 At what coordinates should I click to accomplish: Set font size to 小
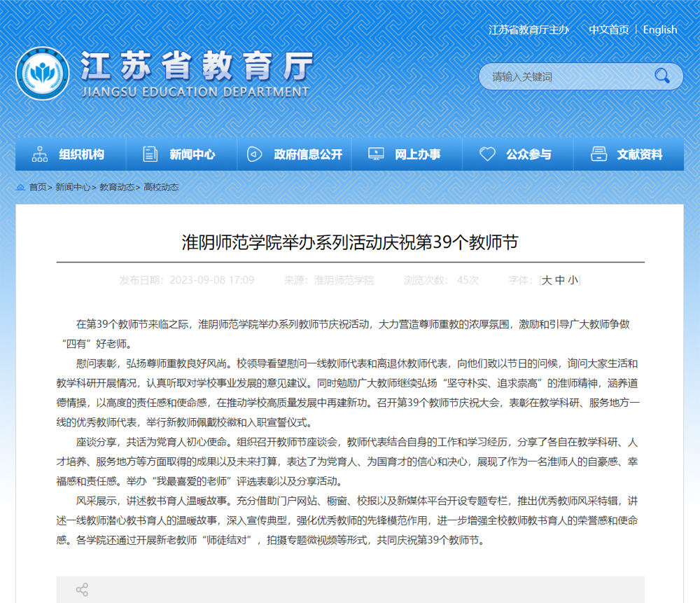pyautogui.click(x=573, y=281)
